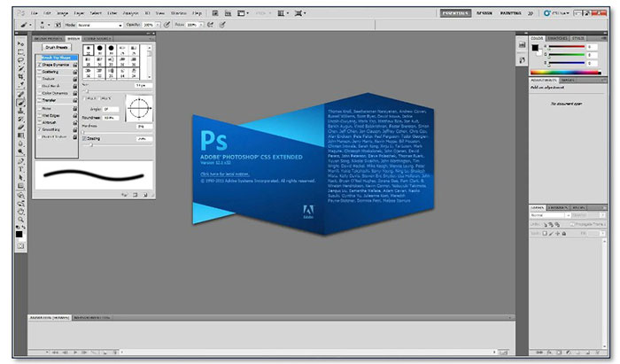This screenshot has height=364, width=620.
Task: Select the Eraser tool
Action: pyautogui.click(x=20, y=128)
